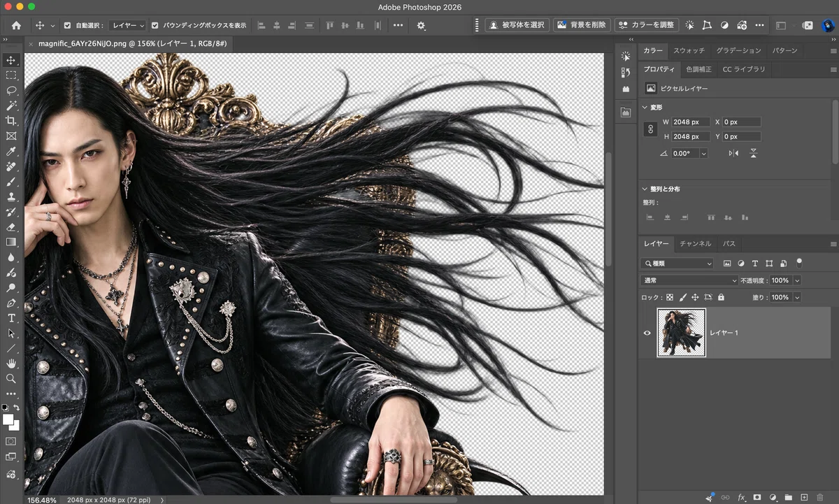The image size is (839, 504).
Task: Flip horizontally icon in transform section
Action: (x=733, y=153)
